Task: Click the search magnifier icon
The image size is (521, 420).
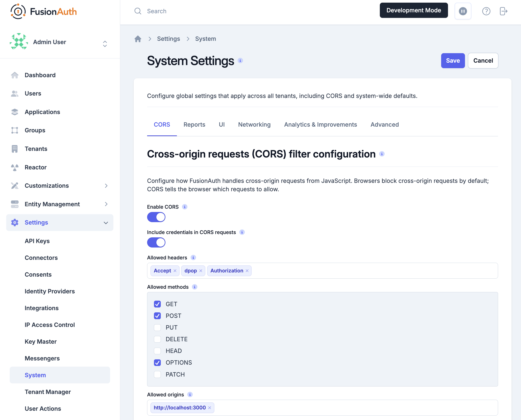Action: coord(138,11)
